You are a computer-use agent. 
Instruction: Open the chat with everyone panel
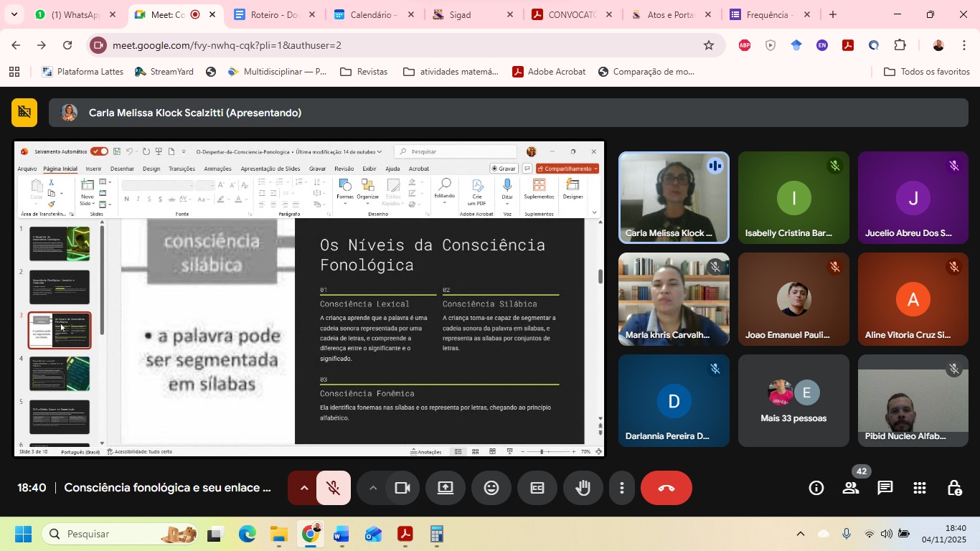click(885, 489)
